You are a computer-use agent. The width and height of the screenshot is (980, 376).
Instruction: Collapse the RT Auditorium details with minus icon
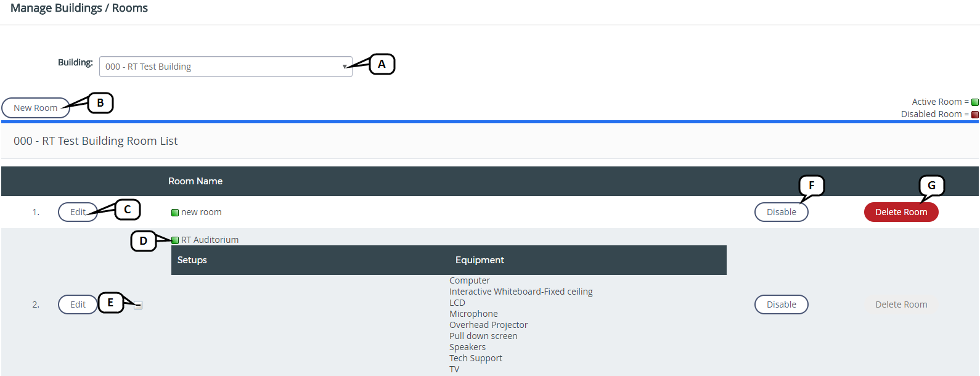click(x=138, y=305)
